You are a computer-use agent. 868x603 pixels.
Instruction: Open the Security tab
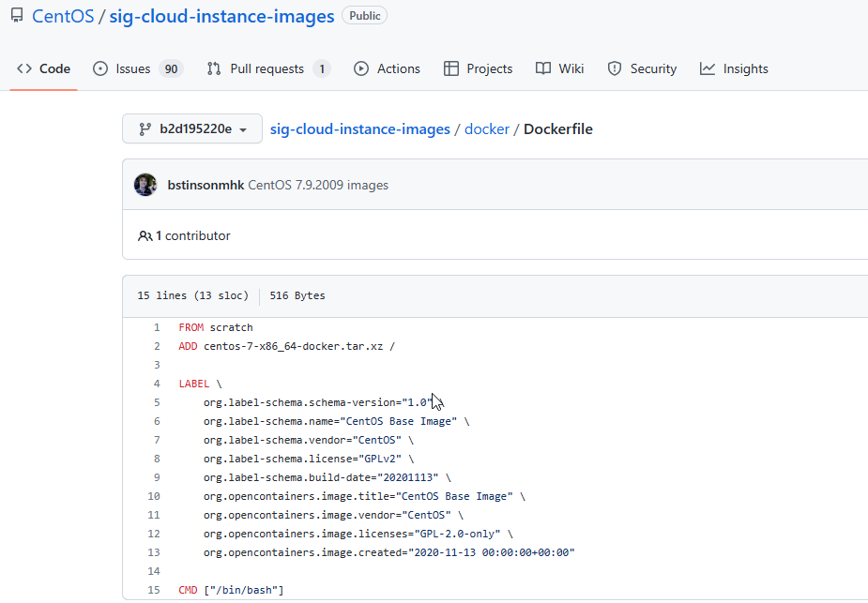click(x=642, y=68)
